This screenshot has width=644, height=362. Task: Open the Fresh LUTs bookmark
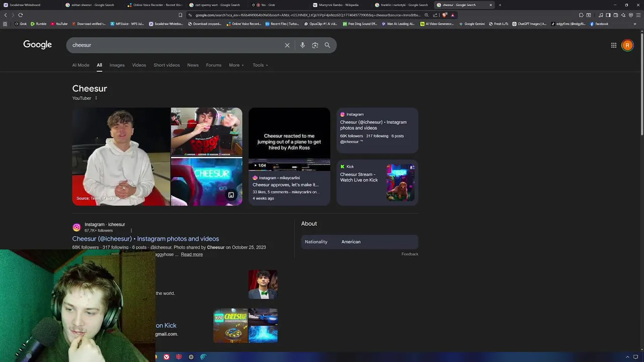coord(499,24)
